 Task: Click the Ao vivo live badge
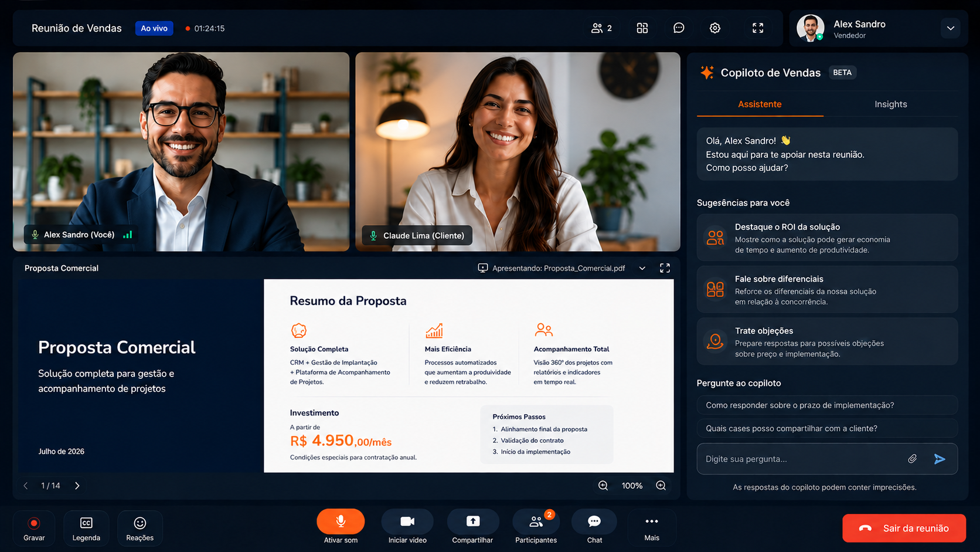click(x=154, y=28)
